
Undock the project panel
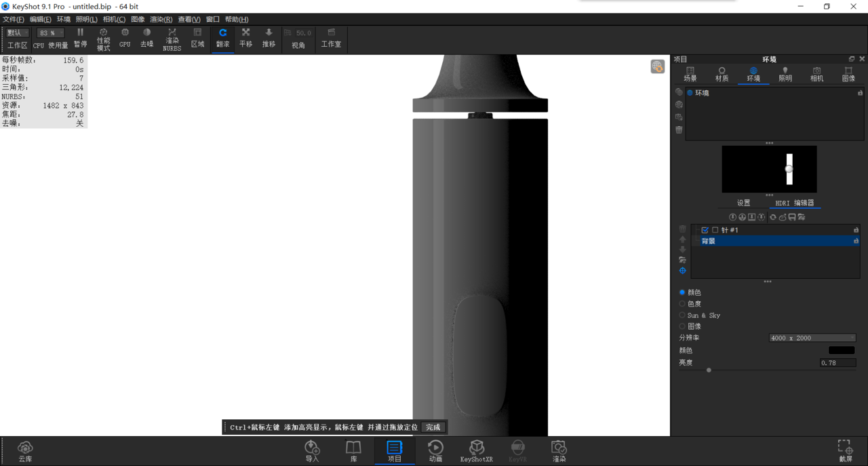pos(852,59)
